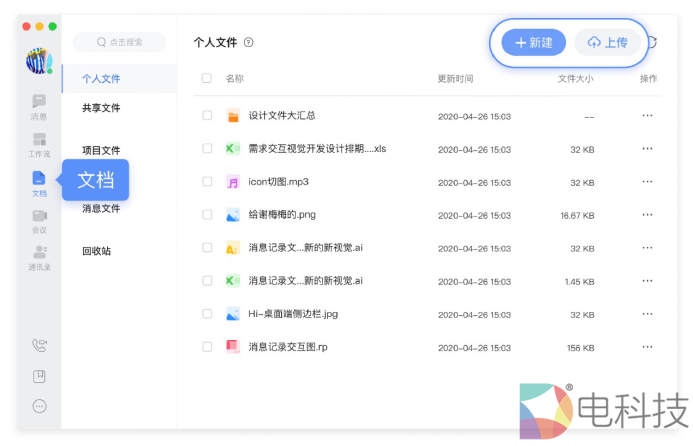Click the phone call icon in sidebar
The width and height of the screenshot is (693, 446).
39,345
